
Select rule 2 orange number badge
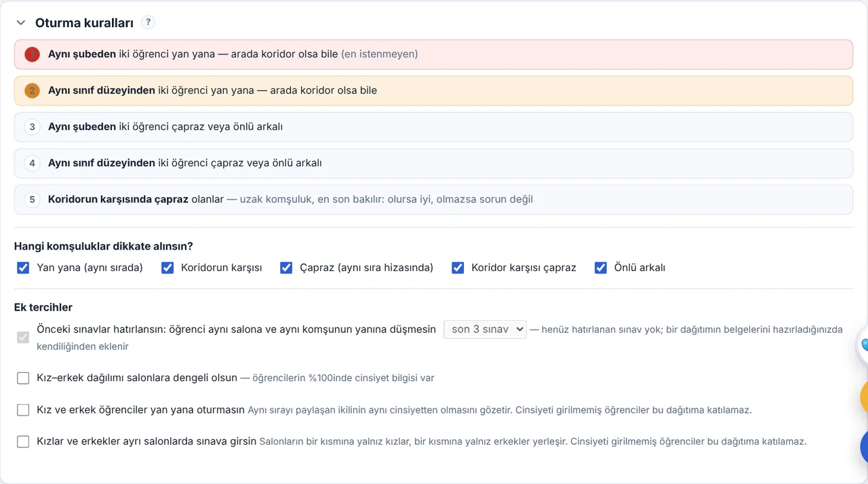coord(32,90)
